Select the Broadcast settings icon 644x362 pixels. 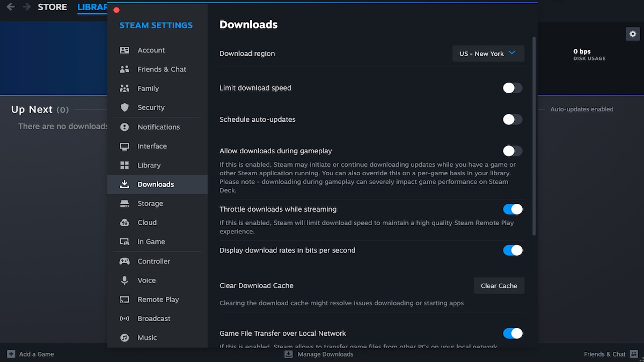[x=125, y=318]
